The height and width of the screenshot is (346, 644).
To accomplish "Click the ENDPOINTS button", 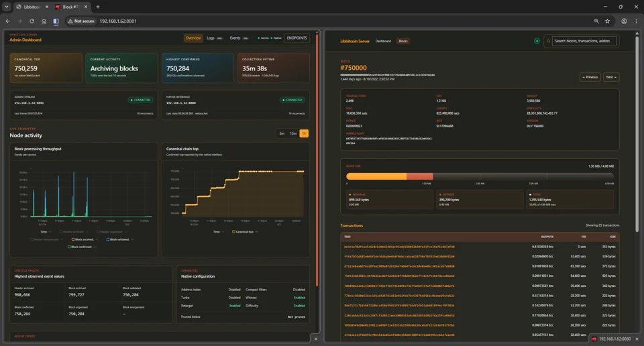I will [x=297, y=38].
